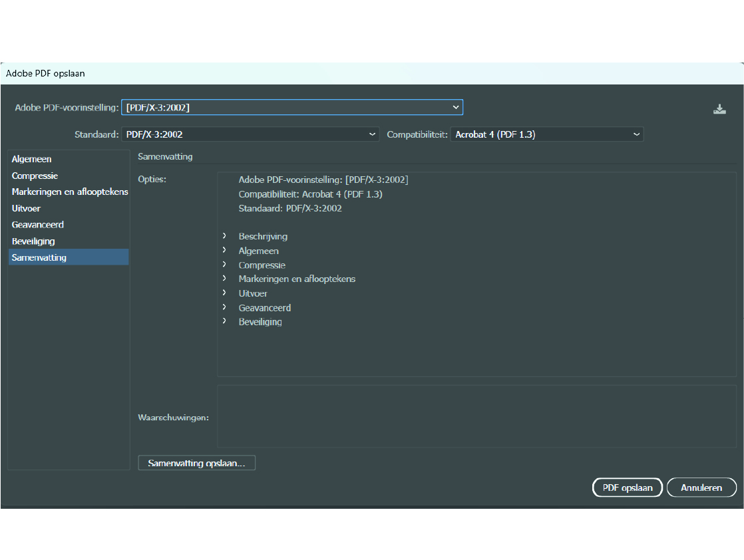Viewport: 744px width, 560px height.
Task: Expand the Beschrijving summary chevron
Action: click(224, 236)
